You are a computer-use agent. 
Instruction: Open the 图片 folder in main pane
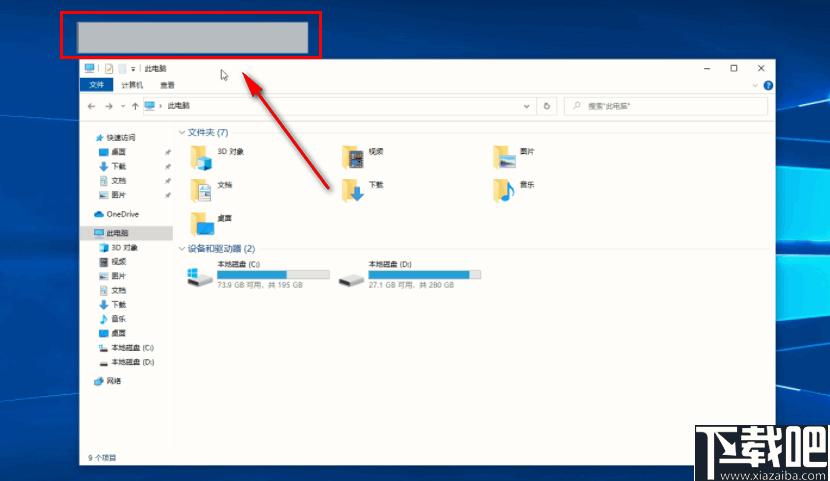coord(504,157)
